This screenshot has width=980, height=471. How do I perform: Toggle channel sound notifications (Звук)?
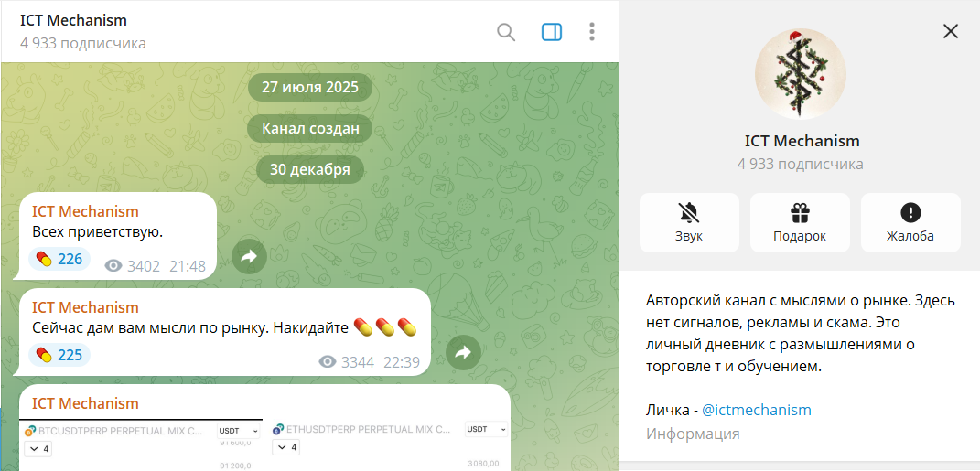tap(689, 222)
